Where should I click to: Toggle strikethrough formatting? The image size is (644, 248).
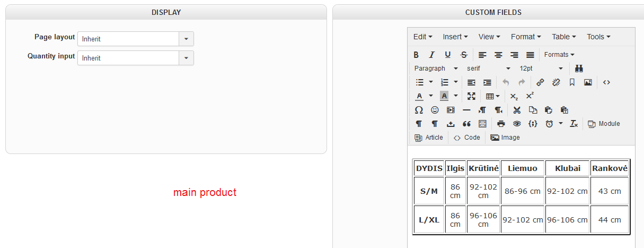464,55
